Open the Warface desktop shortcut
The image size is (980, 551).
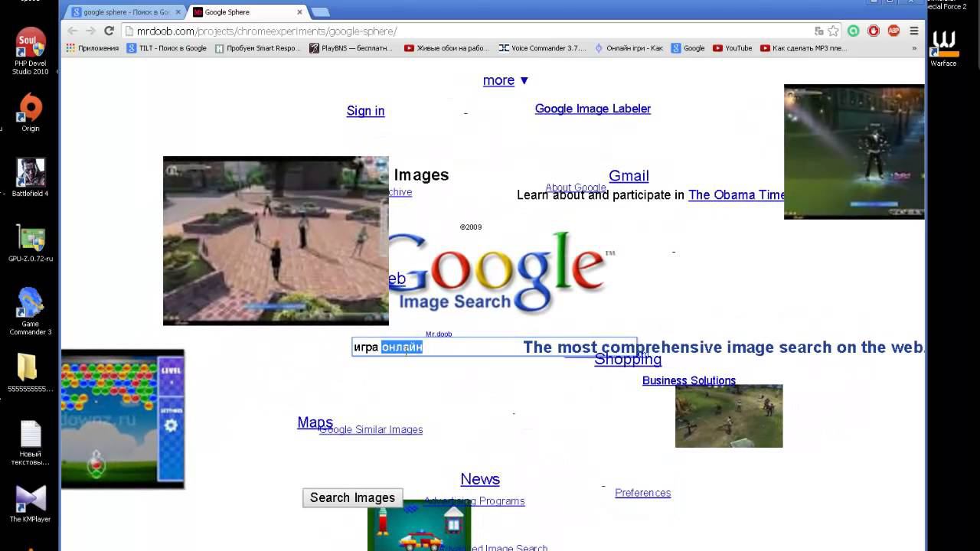click(x=943, y=49)
